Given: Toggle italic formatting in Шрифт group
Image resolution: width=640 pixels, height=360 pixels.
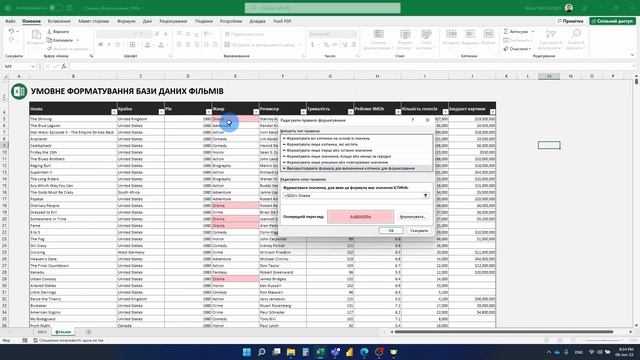Looking at the screenshot, I should pos(109,44).
